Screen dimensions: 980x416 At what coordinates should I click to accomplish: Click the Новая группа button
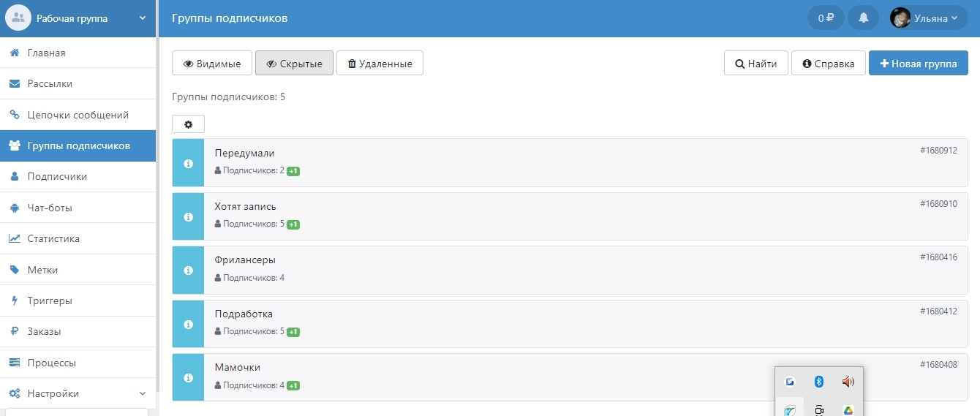(x=918, y=64)
